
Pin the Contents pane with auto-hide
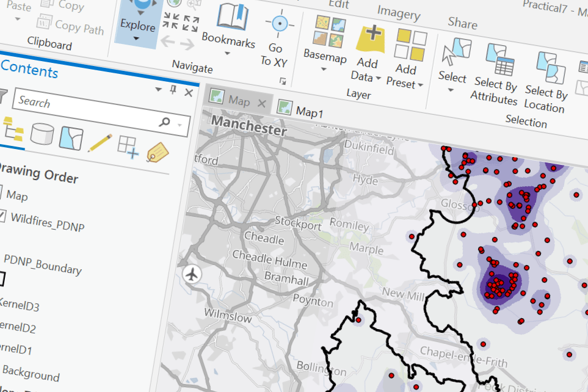[x=173, y=91]
